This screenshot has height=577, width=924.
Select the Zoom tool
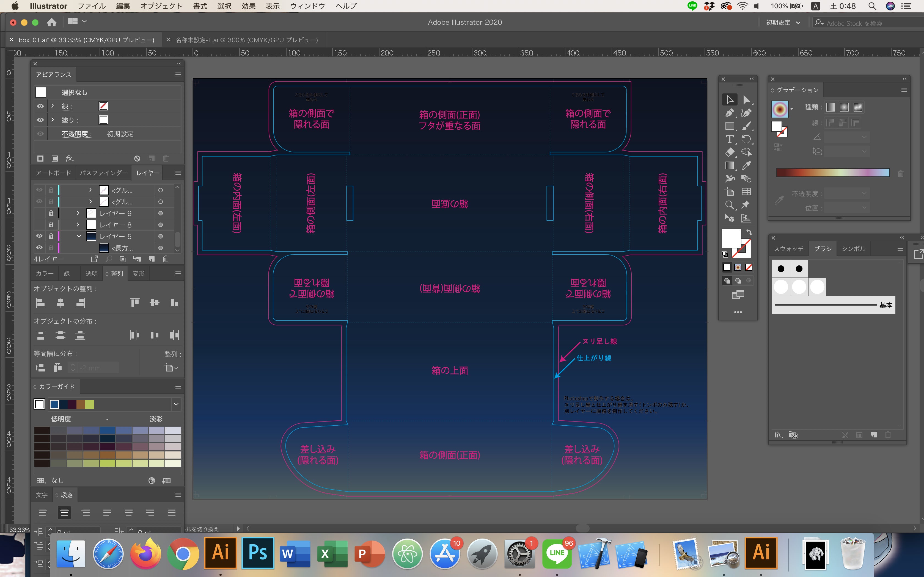pos(729,205)
